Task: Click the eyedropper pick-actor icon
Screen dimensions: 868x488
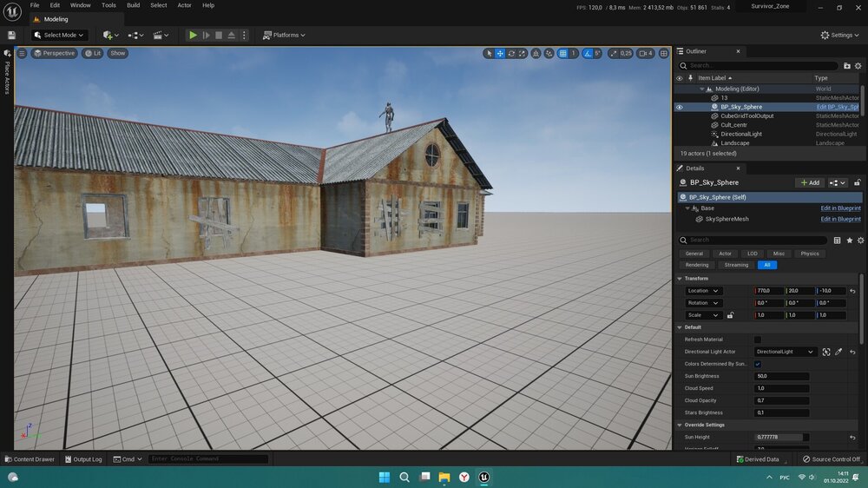Action: pos(838,352)
